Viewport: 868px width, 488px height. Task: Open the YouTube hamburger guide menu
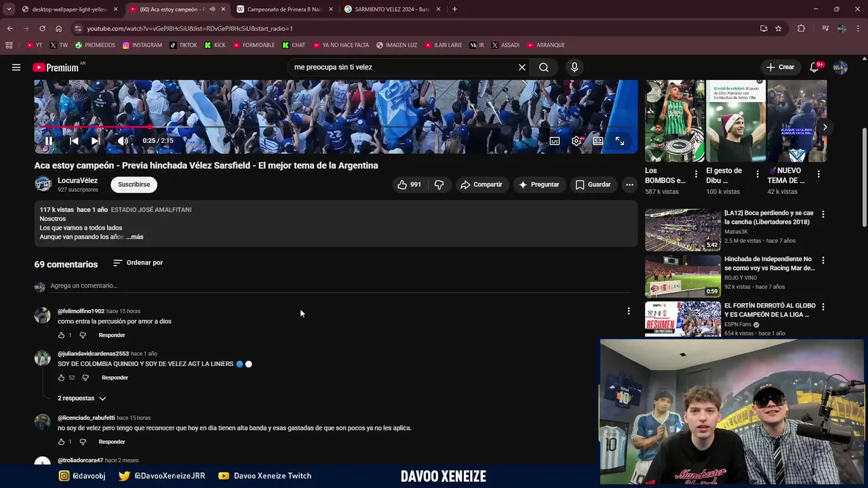[x=16, y=67]
